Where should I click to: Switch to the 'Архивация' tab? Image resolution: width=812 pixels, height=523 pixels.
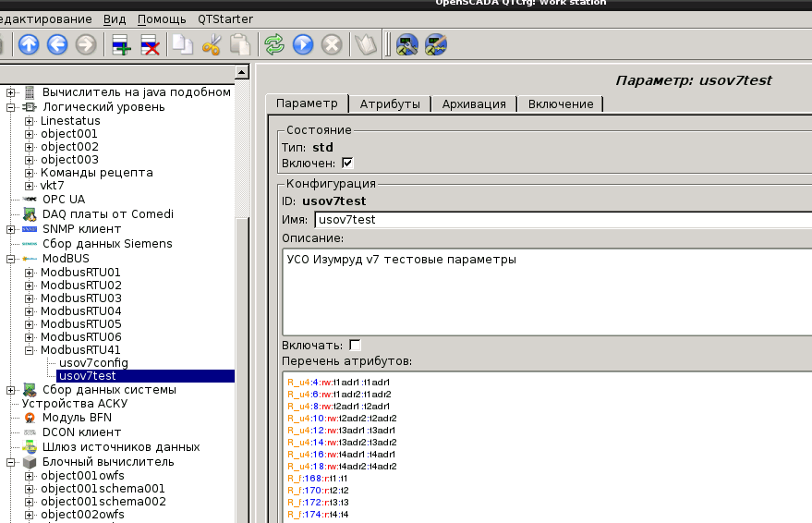click(474, 104)
